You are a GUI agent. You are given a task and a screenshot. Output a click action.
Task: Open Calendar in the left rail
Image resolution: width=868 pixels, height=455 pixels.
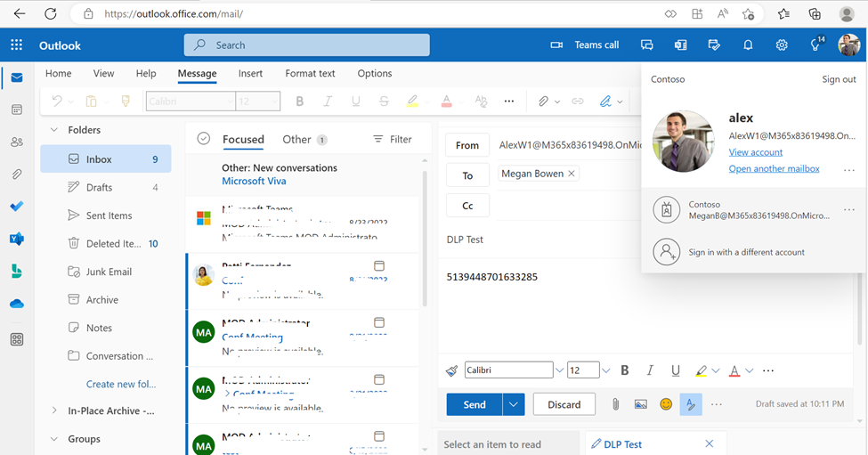click(17, 110)
